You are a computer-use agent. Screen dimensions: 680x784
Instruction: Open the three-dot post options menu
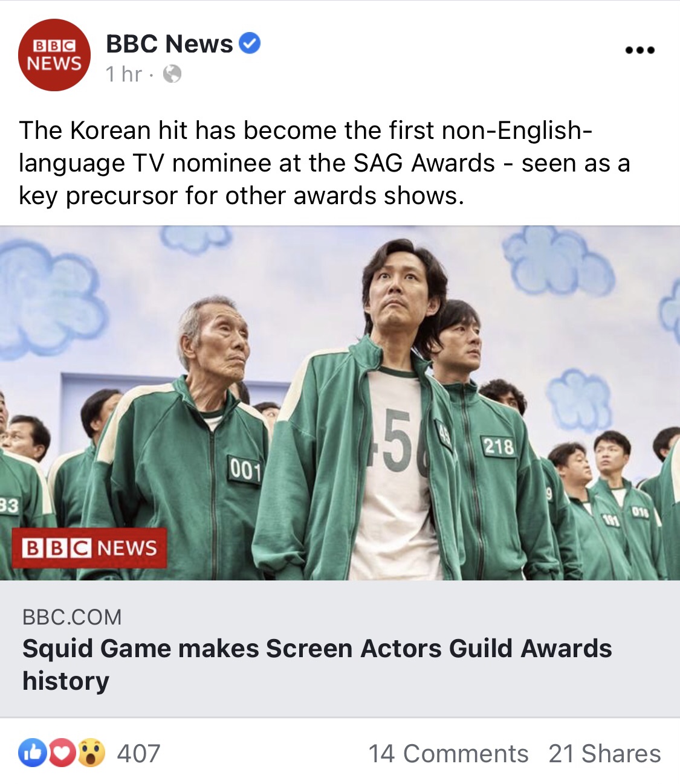640,50
